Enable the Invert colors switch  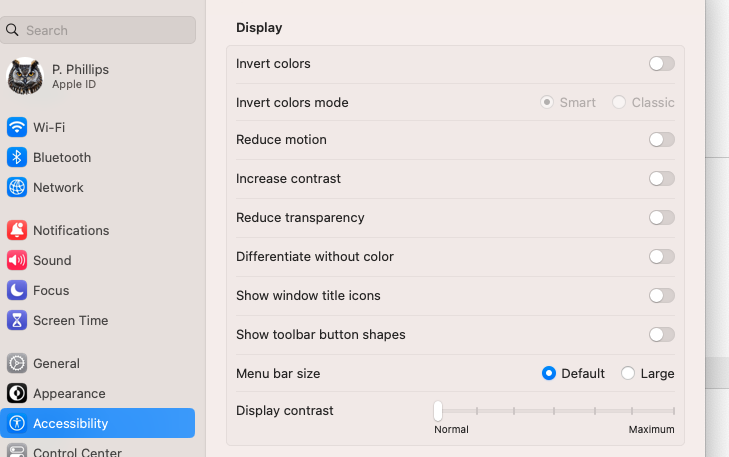[x=661, y=63]
